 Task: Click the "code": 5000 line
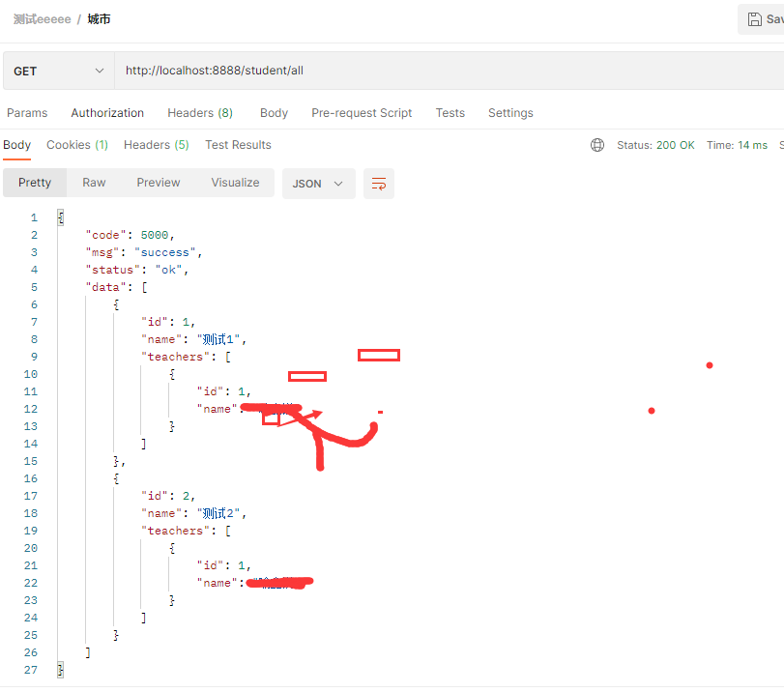click(x=130, y=235)
